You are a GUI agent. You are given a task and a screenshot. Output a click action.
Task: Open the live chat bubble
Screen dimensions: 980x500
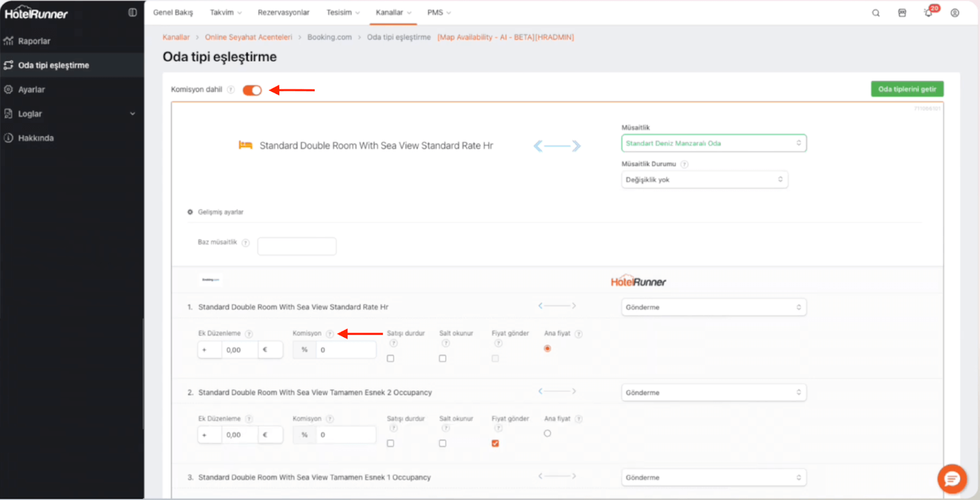(x=952, y=479)
